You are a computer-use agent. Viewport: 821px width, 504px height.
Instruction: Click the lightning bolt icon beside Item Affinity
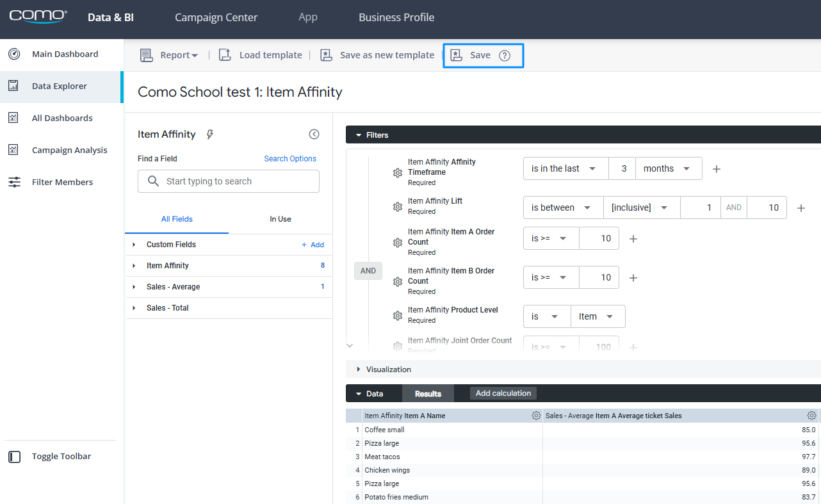209,134
